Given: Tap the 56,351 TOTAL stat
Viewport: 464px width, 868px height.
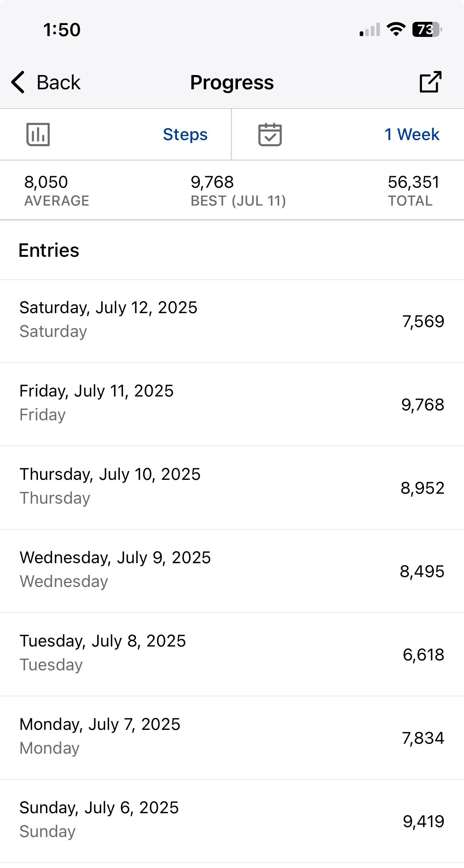Looking at the screenshot, I should tap(414, 191).
